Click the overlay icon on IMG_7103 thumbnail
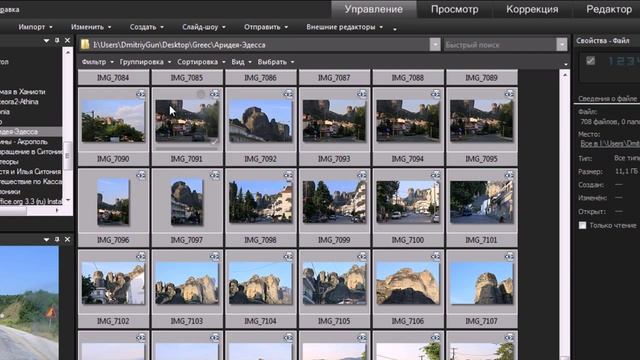 pyautogui.click(x=215, y=257)
